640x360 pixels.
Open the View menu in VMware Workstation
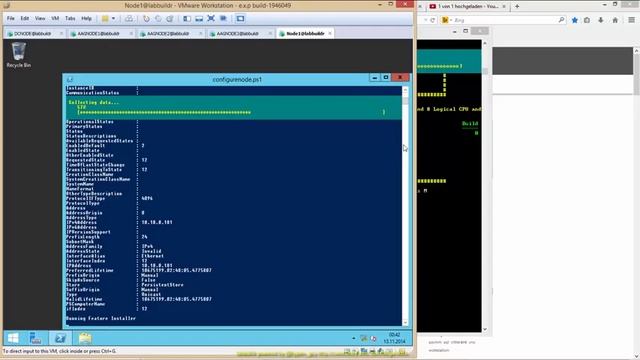click(x=40, y=18)
